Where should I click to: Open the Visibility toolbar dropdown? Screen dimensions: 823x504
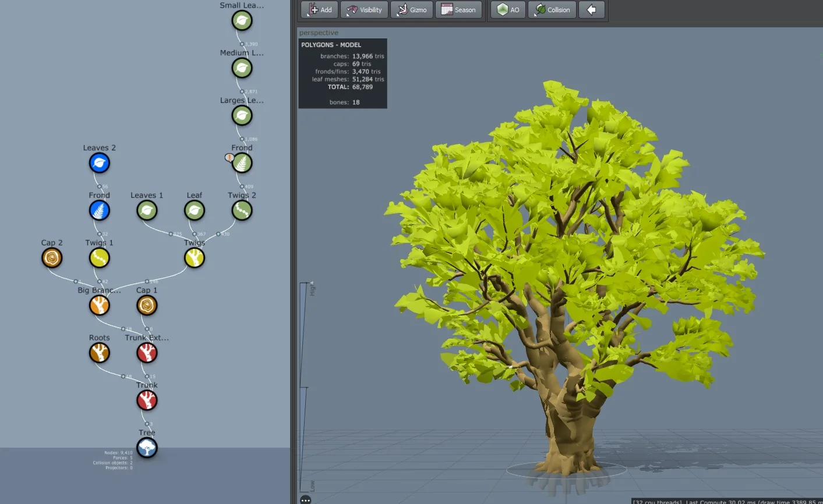point(364,10)
